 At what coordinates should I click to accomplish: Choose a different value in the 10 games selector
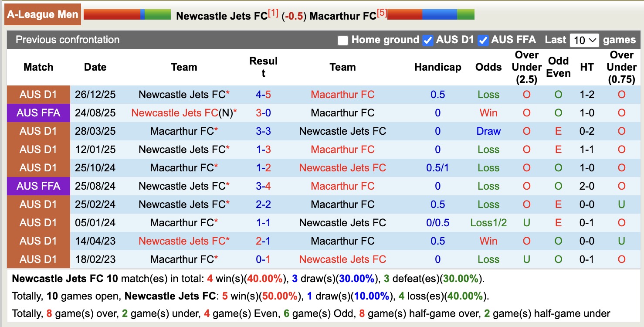(585, 40)
